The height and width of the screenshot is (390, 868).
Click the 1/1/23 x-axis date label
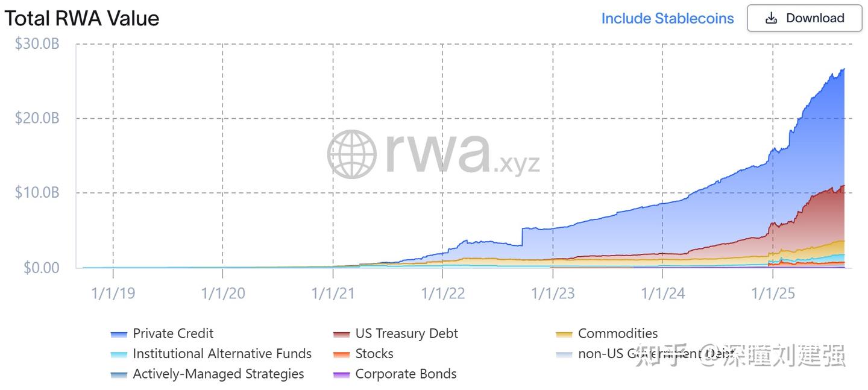tap(553, 293)
